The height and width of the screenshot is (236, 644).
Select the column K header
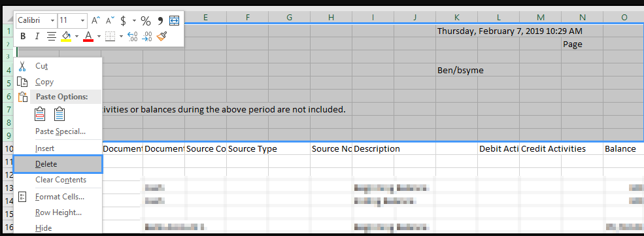457,17
